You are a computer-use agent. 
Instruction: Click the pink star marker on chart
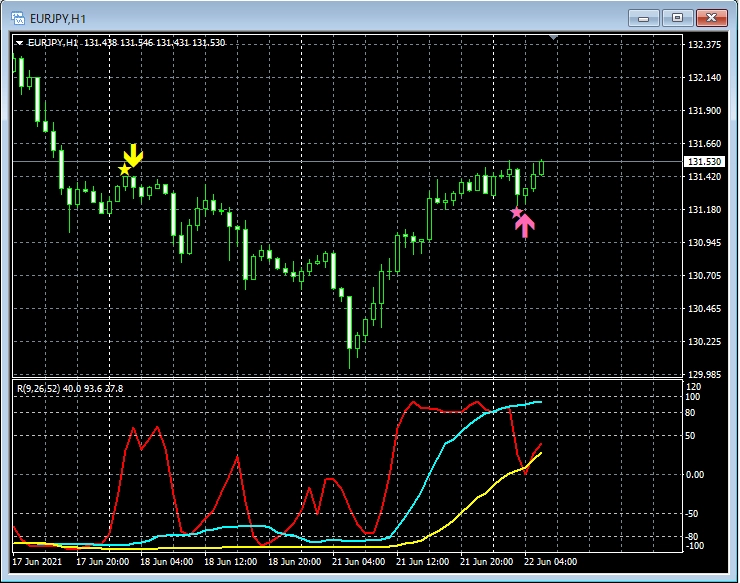(x=516, y=212)
